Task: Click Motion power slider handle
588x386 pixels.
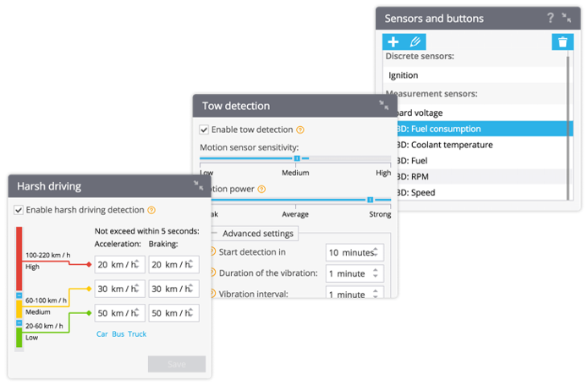Action: pos(370,200)
